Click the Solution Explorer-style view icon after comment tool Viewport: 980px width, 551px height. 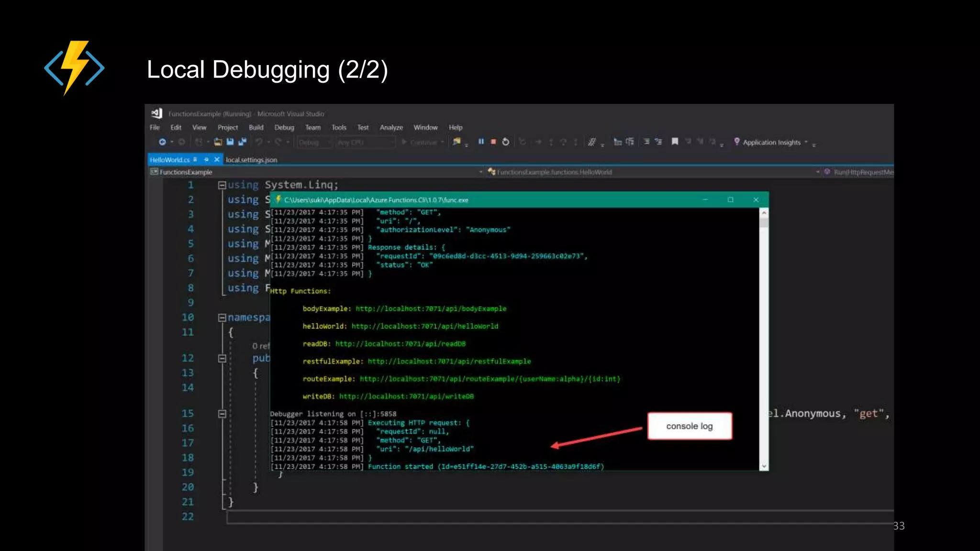point(618,142)
